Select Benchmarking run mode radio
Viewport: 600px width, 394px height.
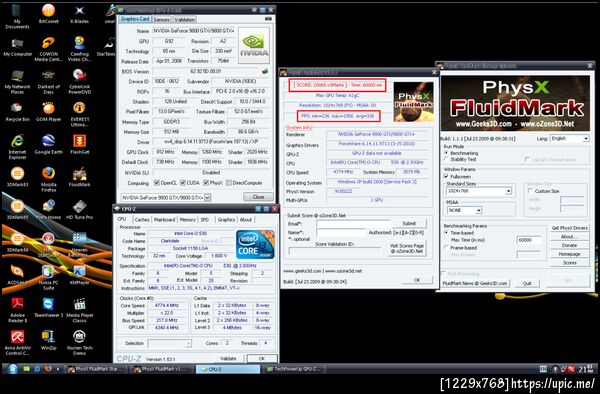click(446, 153)
